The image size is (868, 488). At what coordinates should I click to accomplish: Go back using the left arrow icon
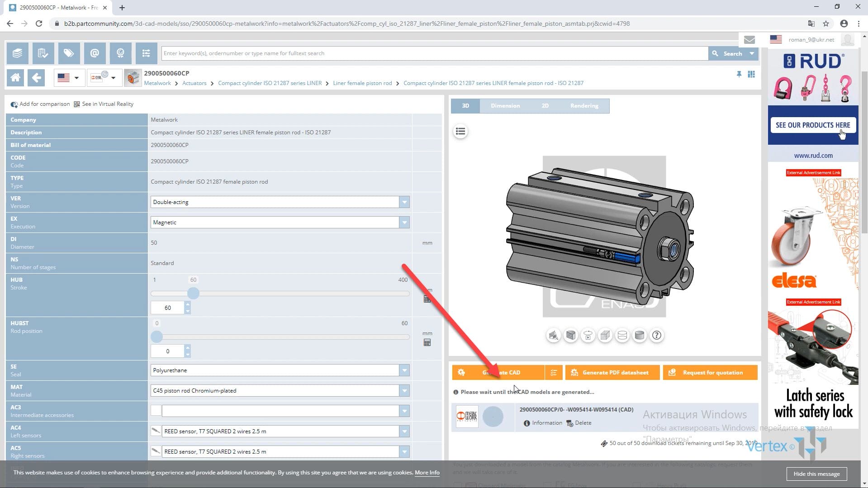(36, 78)
